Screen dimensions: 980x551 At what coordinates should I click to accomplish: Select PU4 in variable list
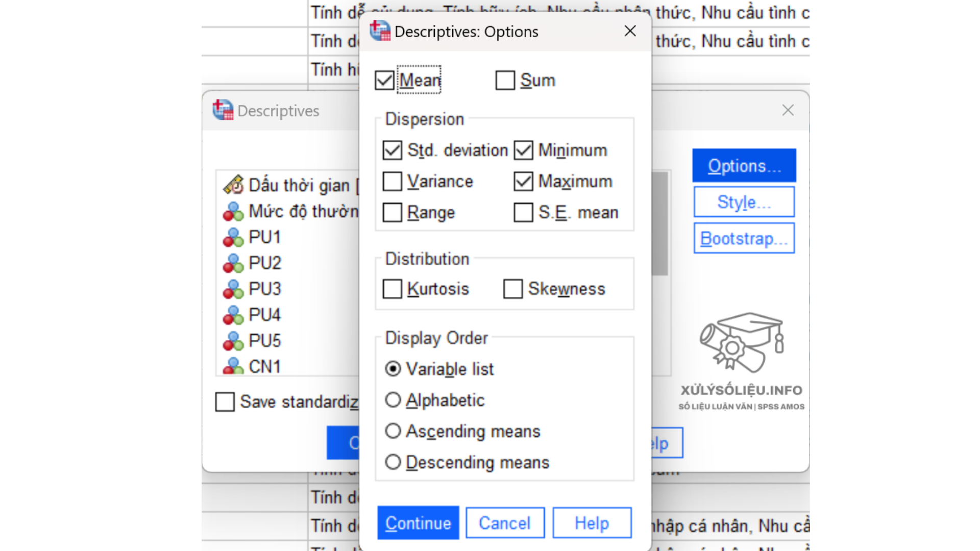265,315
